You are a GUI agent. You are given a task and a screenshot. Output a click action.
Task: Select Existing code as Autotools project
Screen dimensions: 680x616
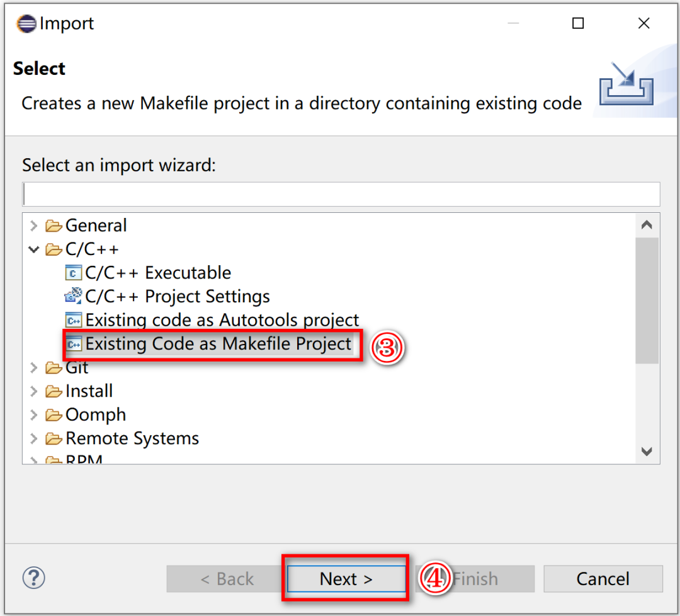coord(222,320)
